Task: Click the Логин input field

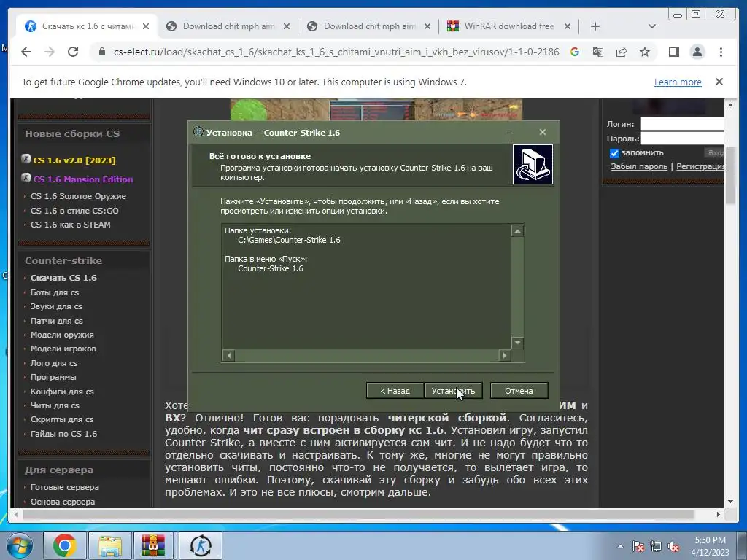Action: (682, 124)
